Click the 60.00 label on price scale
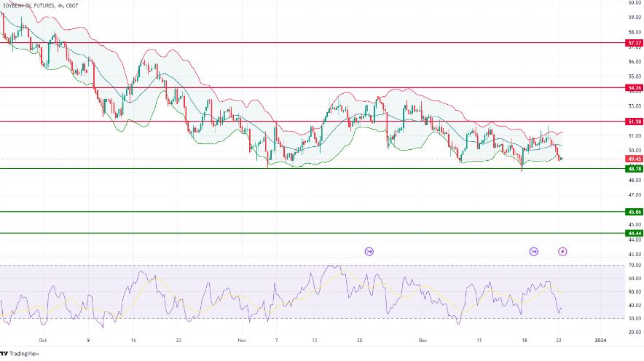The width and height of the screenshot is (644, 361). tap(633, 3)
